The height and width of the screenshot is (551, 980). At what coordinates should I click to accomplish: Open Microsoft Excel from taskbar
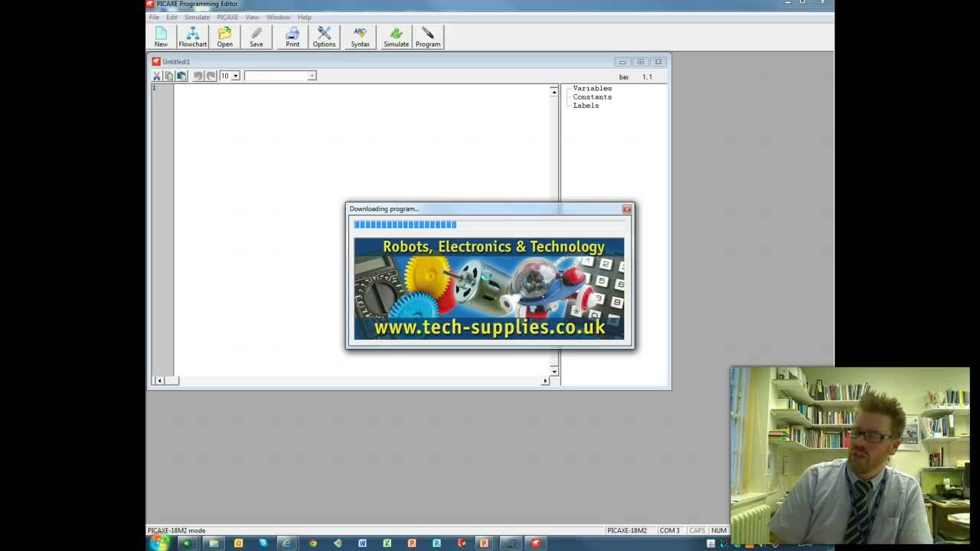pyautogui.click(x=387, y=543)
